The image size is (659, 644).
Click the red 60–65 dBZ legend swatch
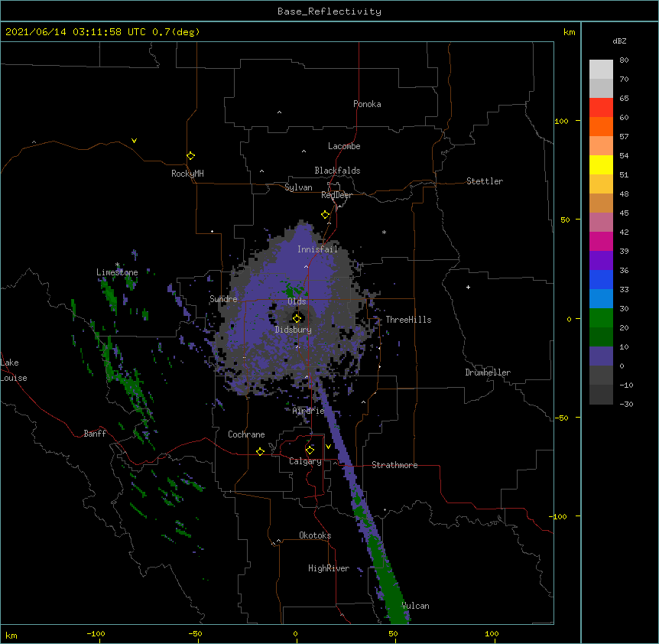[601, 108]
